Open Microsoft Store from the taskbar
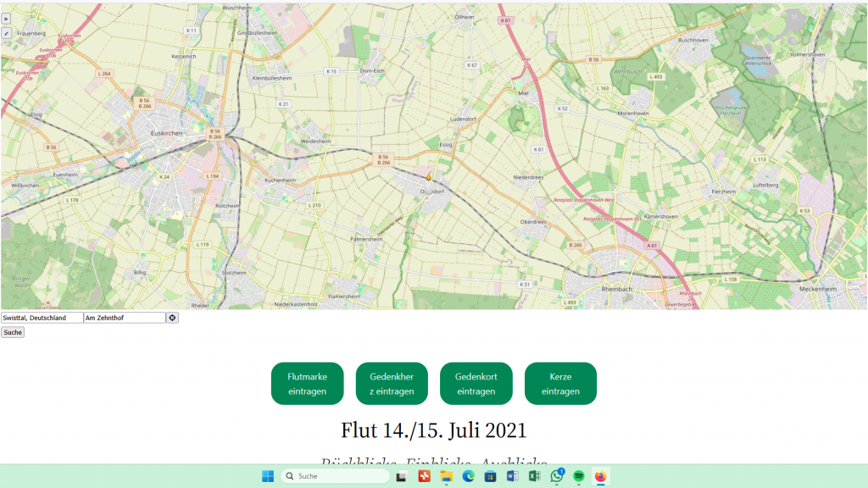Image resolution: width=868 pixels, height=488 pixels. [490, 476]
